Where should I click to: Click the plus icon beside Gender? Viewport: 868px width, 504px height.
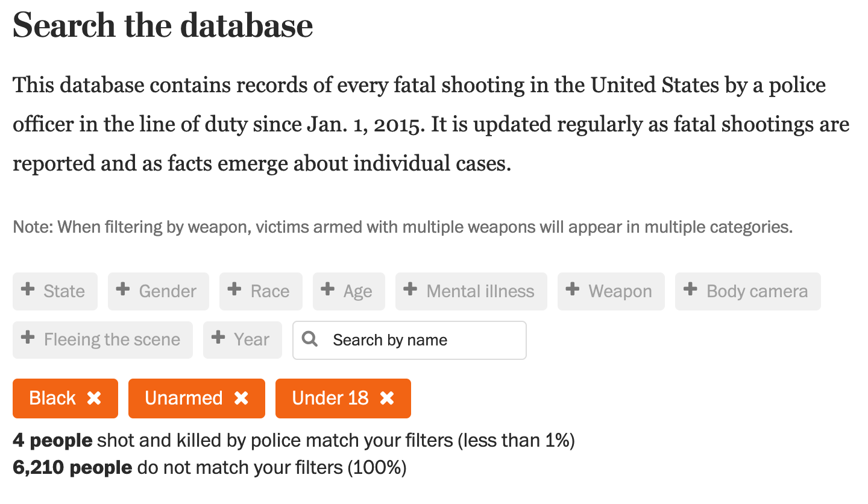(x=123, y=290)
